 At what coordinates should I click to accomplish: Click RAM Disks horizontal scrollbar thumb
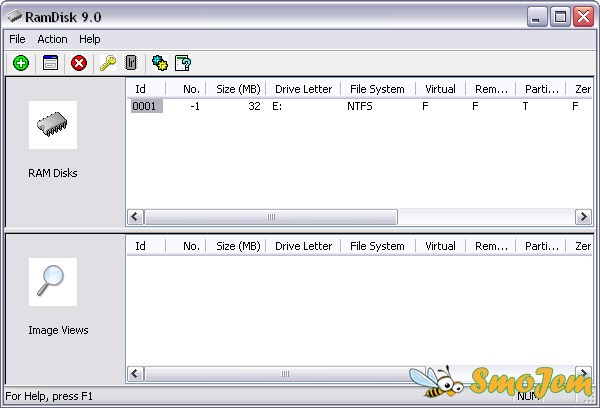271,217
